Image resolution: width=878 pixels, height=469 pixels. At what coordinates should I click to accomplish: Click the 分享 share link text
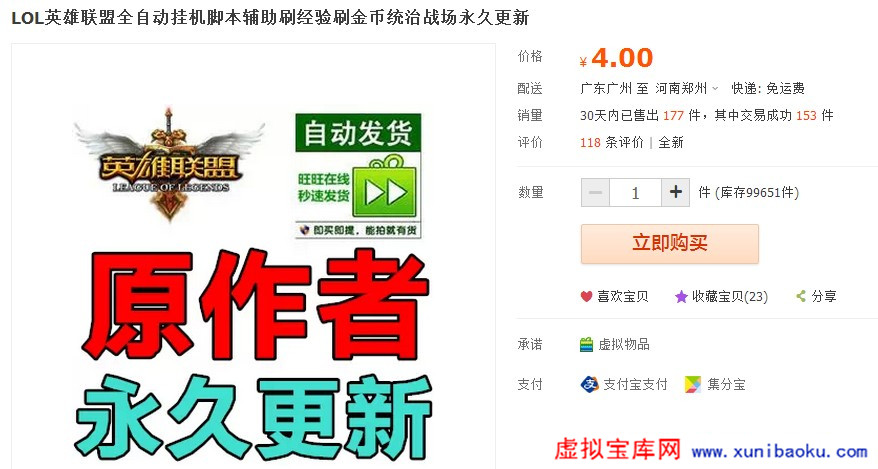[824, 296]
